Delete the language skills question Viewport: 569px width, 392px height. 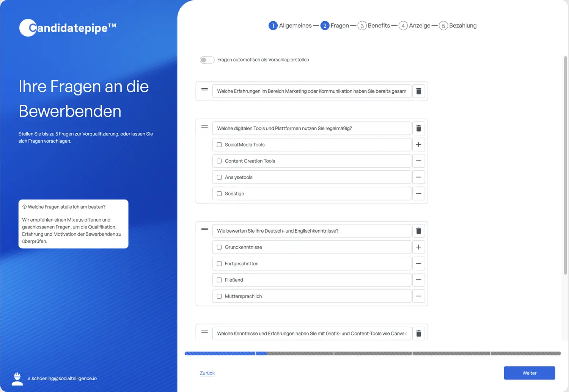click(418, 231)
